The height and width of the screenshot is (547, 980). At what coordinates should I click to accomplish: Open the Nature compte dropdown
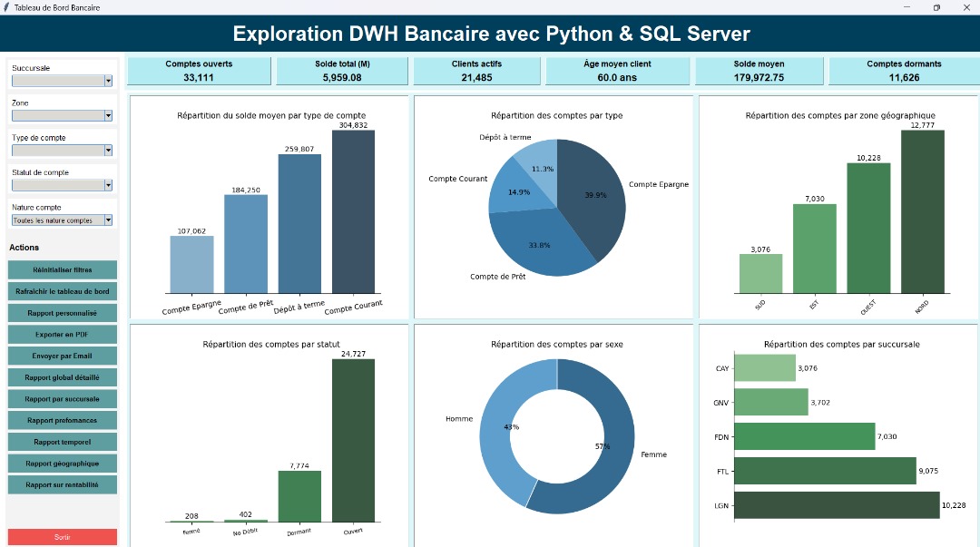pyautogui.click(x=108, y=220)
